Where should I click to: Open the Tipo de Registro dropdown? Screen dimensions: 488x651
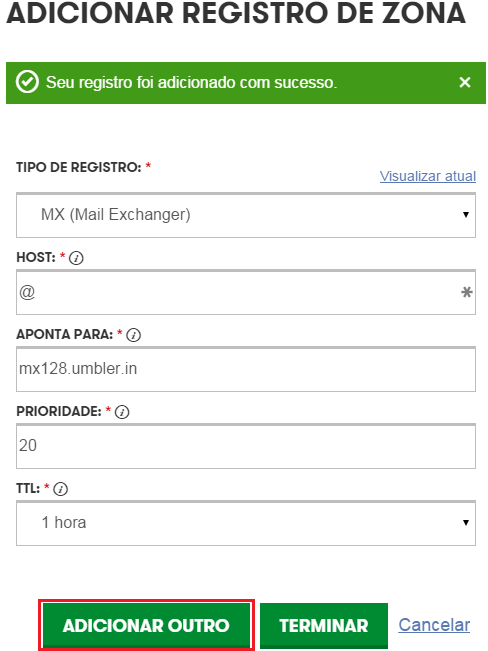(246, 215)
